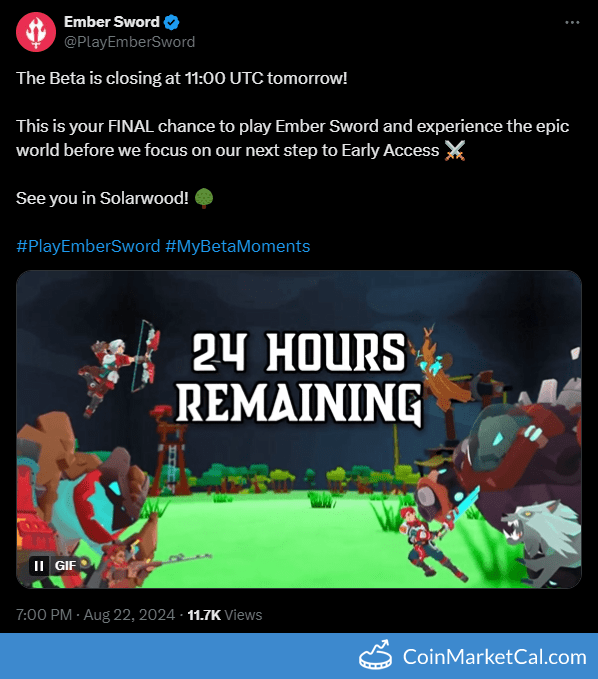Open the 7:00 PM Aug 22, 2024 timestamp
Image resolution: width=598 pixels, height=679 pixels.
pos(96,615)
